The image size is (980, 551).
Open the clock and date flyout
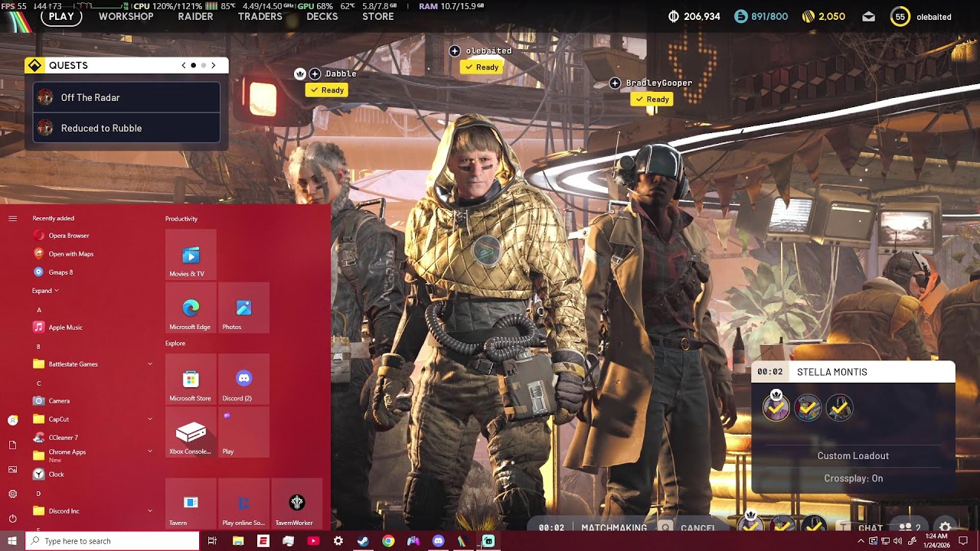pyautogui.click(x=936, y=541)
